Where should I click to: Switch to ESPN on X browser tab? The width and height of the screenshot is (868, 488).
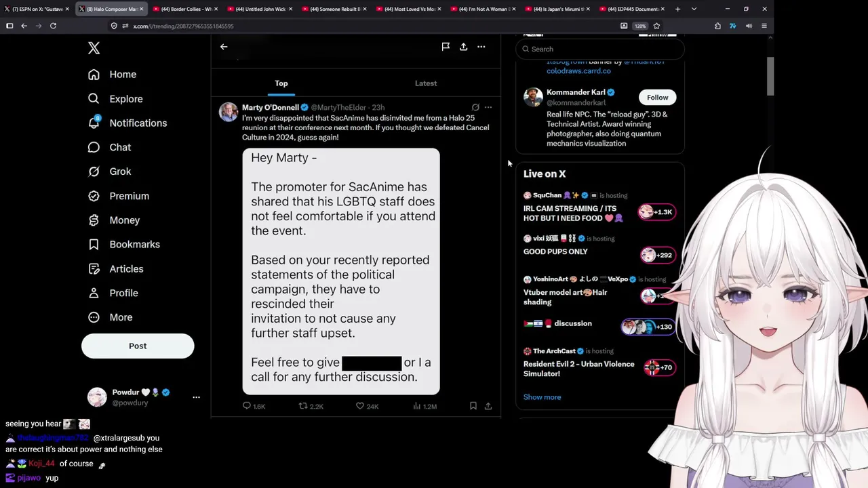(37, 9)
